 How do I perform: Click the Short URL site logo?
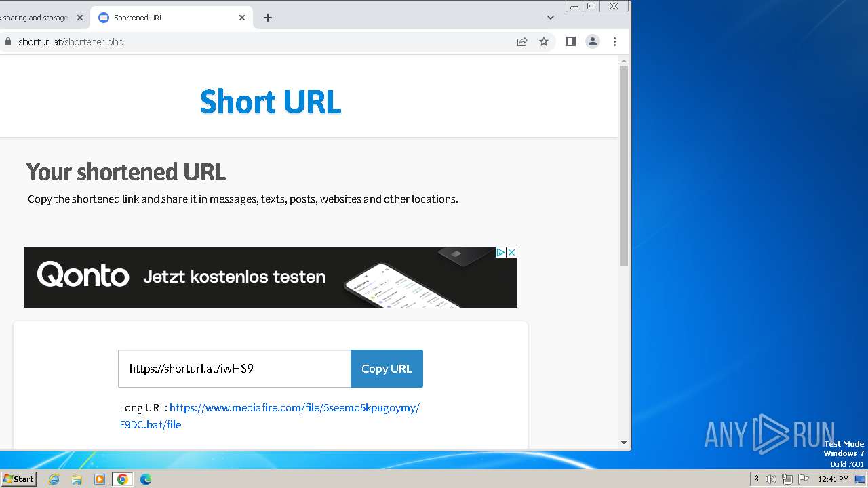pyautogui.click(x=271, y=102)
